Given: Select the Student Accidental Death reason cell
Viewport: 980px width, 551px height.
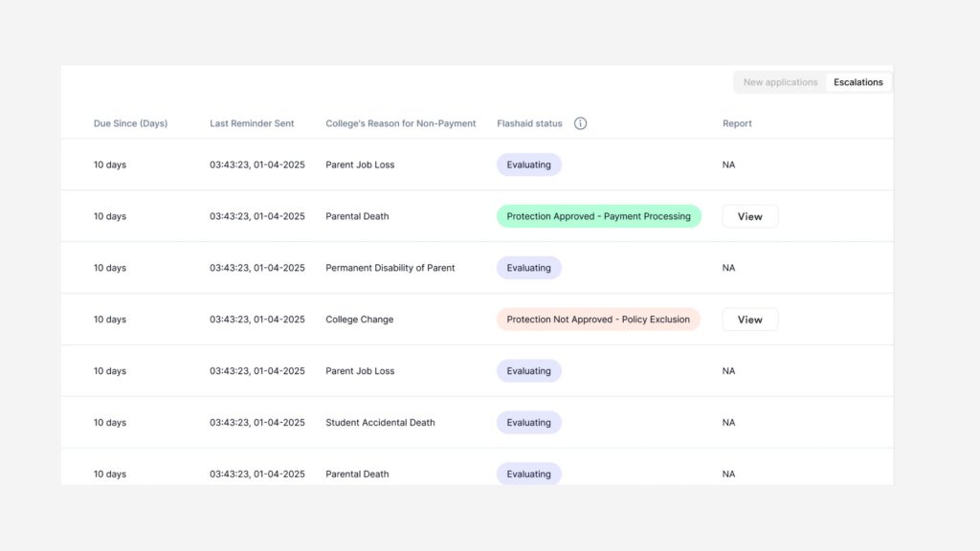Looking at the screenshot, I should 380,423.
